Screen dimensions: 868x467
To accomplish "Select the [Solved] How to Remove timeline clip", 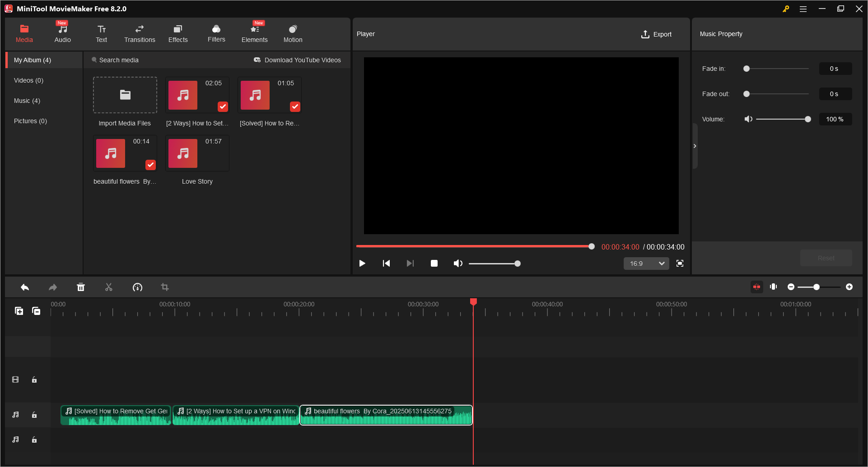I will tap(116, 415).
